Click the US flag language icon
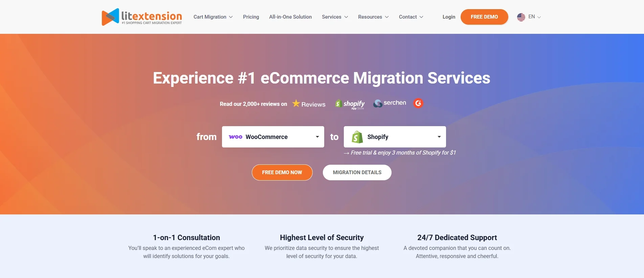This screenshot has width=644, height=278. coord(521,17)
